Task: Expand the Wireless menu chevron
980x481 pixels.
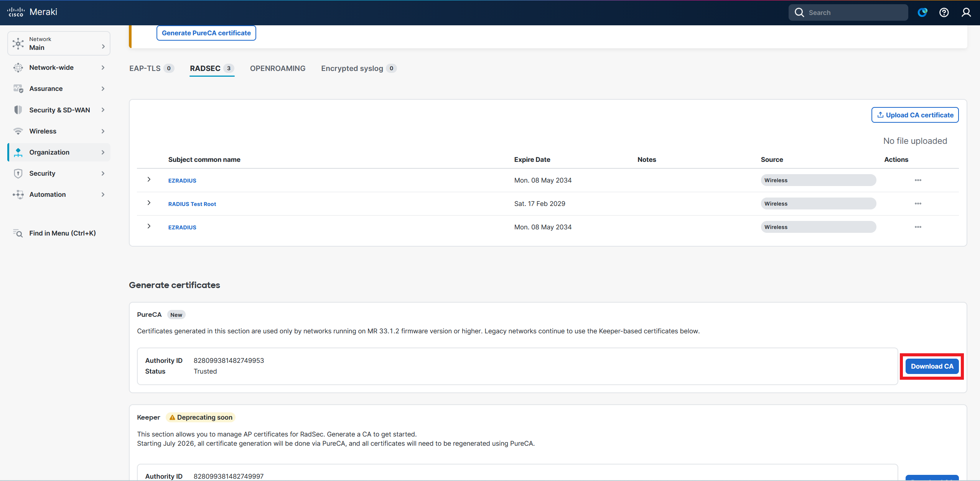Action: [103, 131]
